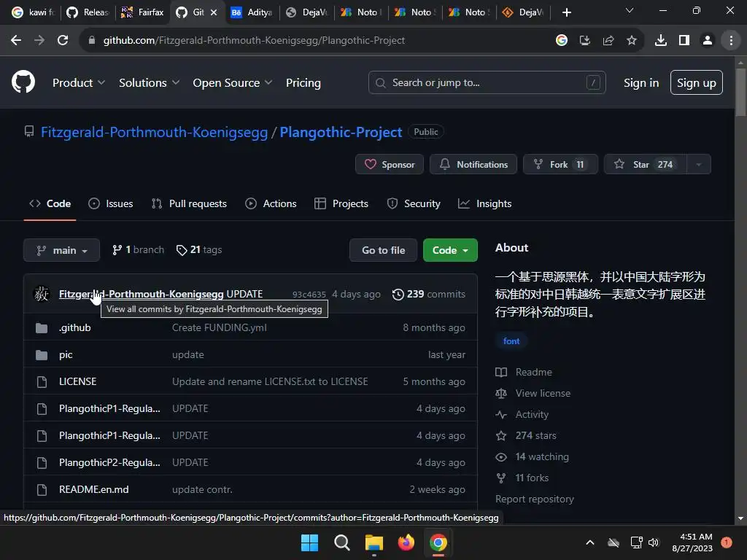Open the .github folder
747x560 pixels.
pyautogui.click(x=75, y=327)
